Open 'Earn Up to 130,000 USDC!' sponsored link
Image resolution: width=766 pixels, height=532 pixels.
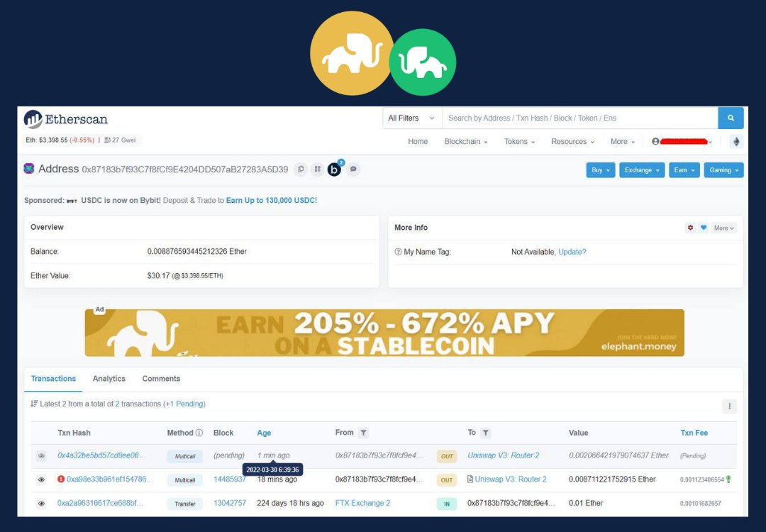pyautogui.click(x=271, y=200)
